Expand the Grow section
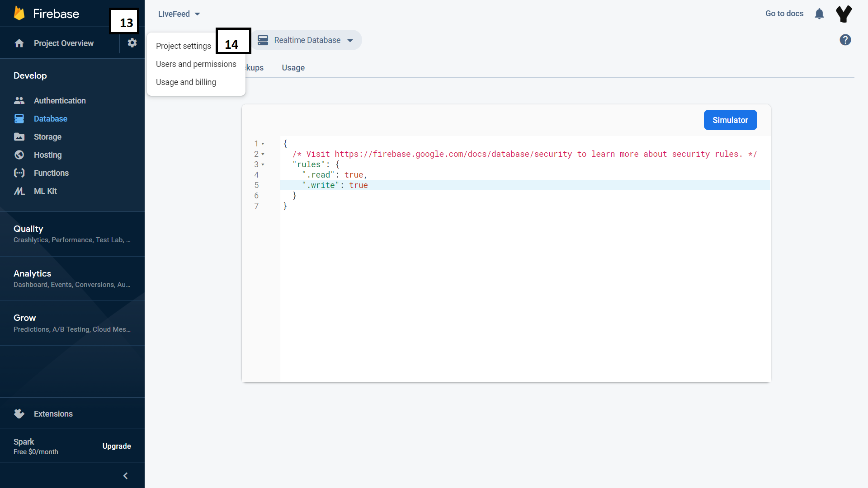The width and height of the screenshot is (868, 488). [72, 323]
